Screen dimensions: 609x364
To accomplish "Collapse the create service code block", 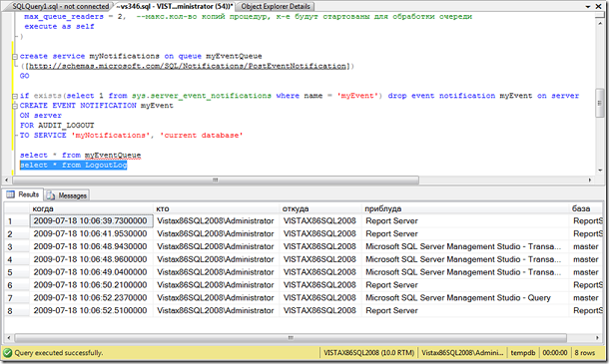I will click(15, 56).
